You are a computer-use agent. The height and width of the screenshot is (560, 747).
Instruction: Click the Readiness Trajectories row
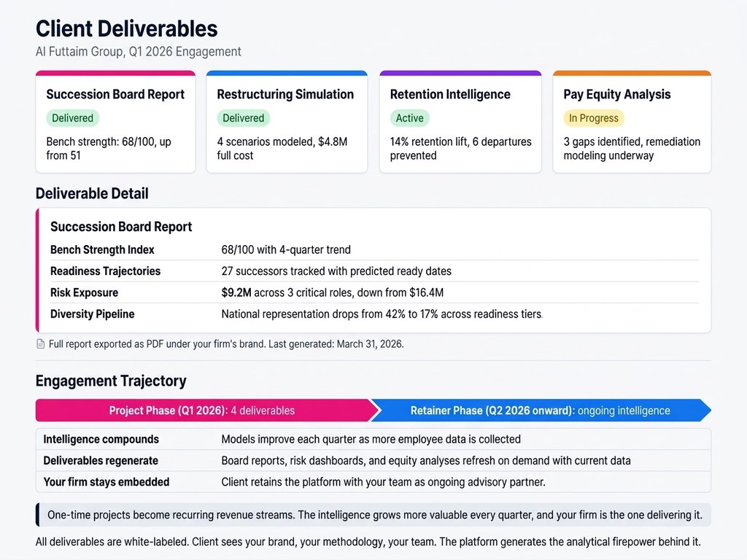point(373,271)
